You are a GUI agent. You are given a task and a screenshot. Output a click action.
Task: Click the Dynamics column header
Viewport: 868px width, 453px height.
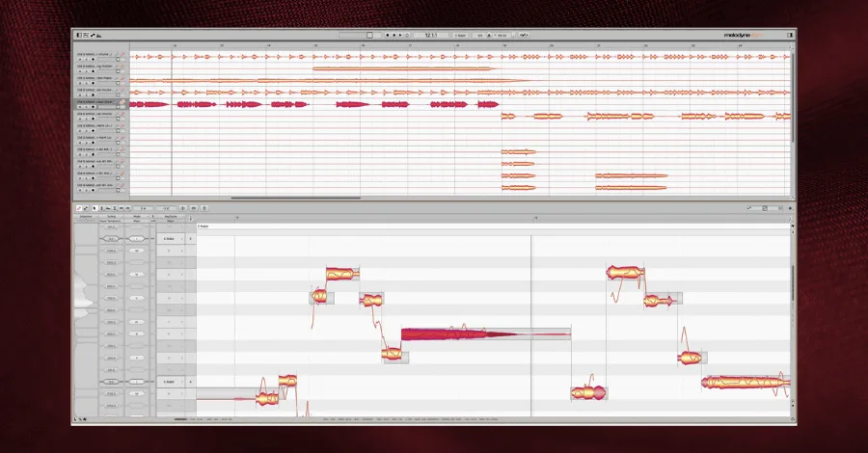pos(86,216)
